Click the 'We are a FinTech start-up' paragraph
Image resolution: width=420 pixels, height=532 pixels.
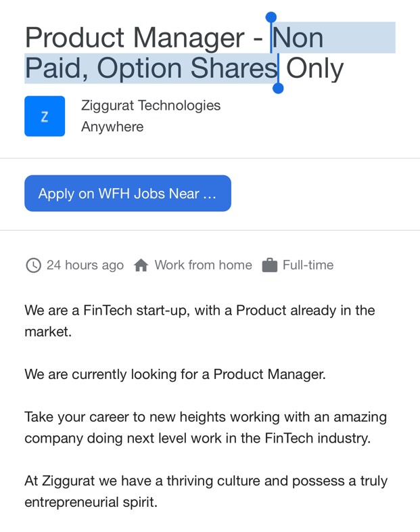coord(200,321)
